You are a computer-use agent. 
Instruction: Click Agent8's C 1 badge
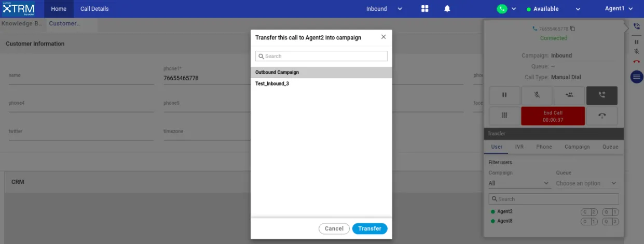tap(589, 222)
